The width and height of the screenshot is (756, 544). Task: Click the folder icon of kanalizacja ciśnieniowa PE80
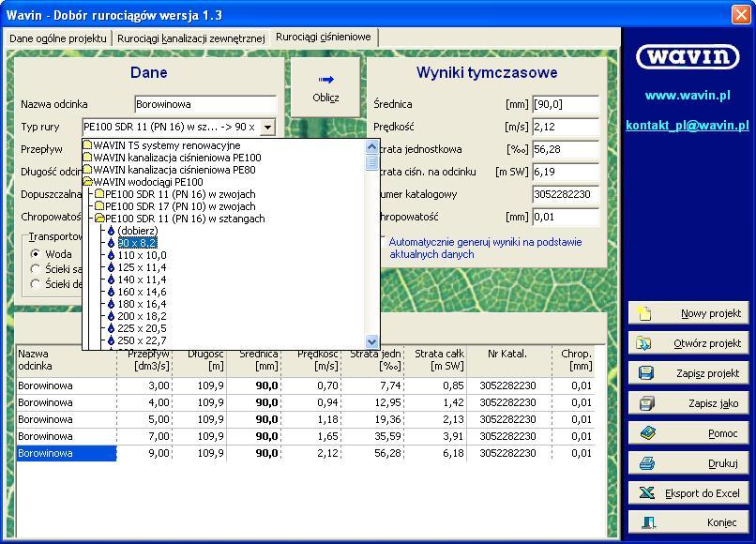click(x=87, y=169)
